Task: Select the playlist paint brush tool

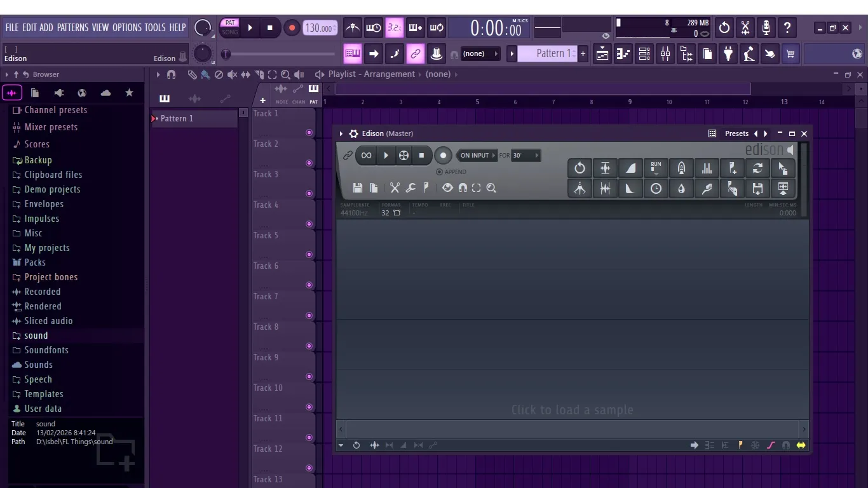Action: pyautogui.click(x=205, y=74)
